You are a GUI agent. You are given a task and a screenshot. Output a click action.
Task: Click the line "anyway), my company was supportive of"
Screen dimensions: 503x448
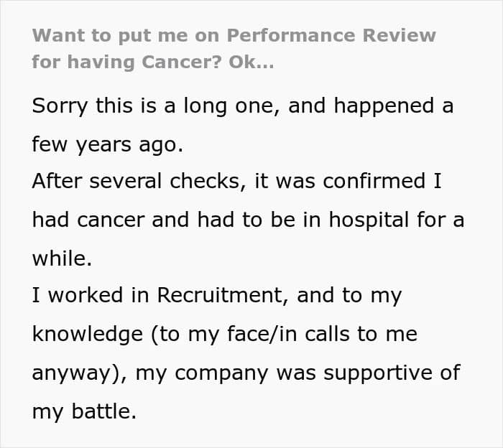pos(246,373)
